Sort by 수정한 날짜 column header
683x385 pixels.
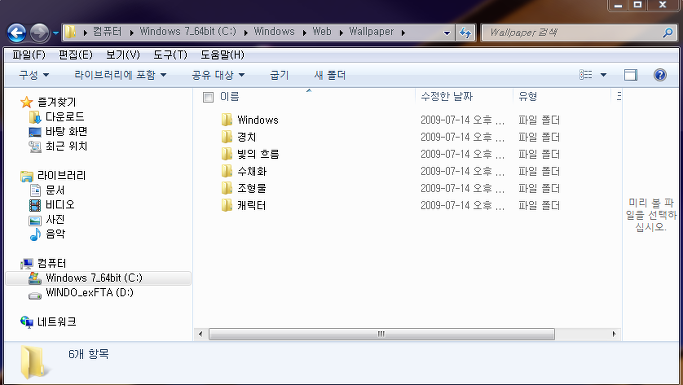(x=446, y=97)
